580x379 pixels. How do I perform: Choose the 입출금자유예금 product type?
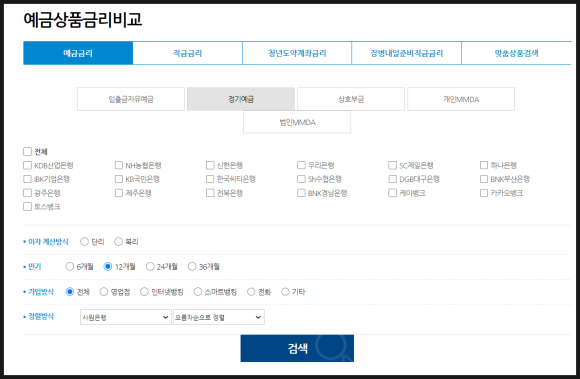tap(131, 99)
